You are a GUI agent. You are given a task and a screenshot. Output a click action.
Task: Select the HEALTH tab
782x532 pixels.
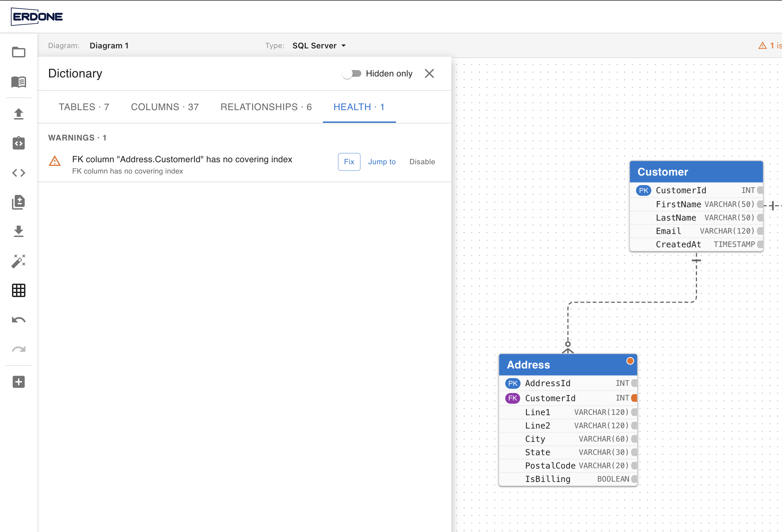359,107
